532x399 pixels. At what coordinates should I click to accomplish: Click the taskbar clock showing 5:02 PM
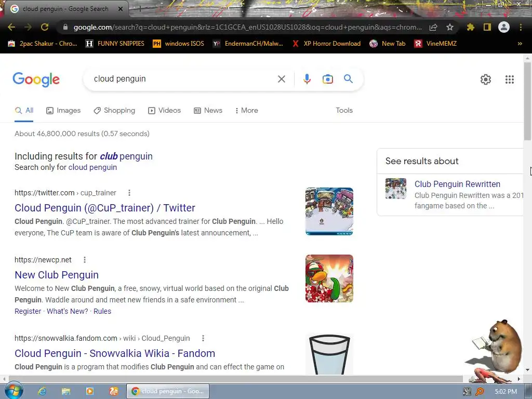(506, 392)
